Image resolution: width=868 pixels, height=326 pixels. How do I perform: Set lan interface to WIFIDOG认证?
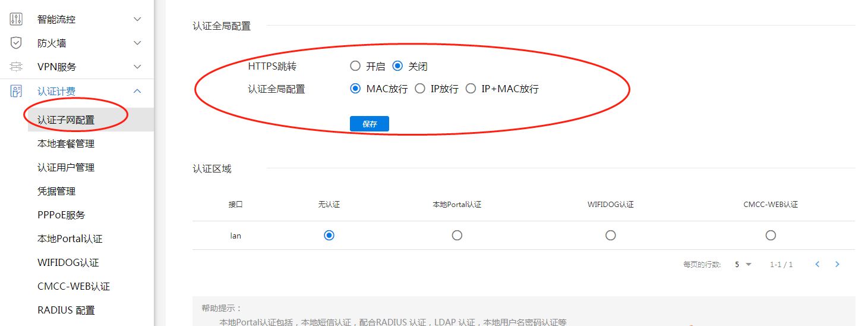click(611, 236)
